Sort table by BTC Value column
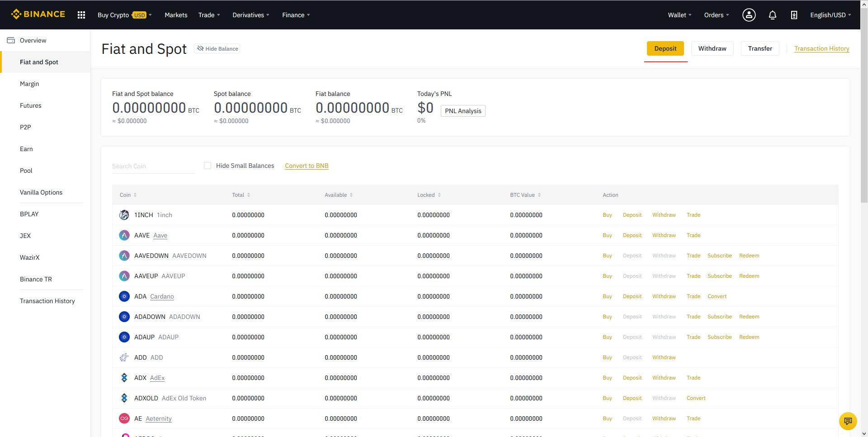The image size is (868, 437). pyautogui.click(x=525, y=195)
